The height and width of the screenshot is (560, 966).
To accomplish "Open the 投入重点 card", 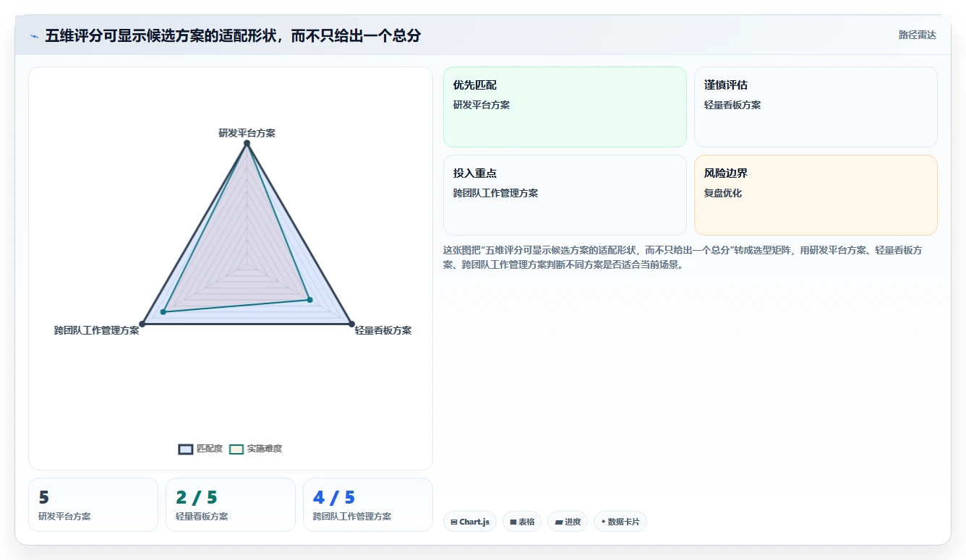I will coord(565,195).
